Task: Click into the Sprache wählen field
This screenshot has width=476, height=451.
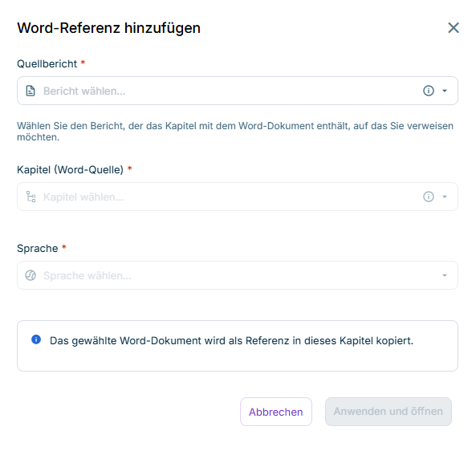Action: click(238, 275)
